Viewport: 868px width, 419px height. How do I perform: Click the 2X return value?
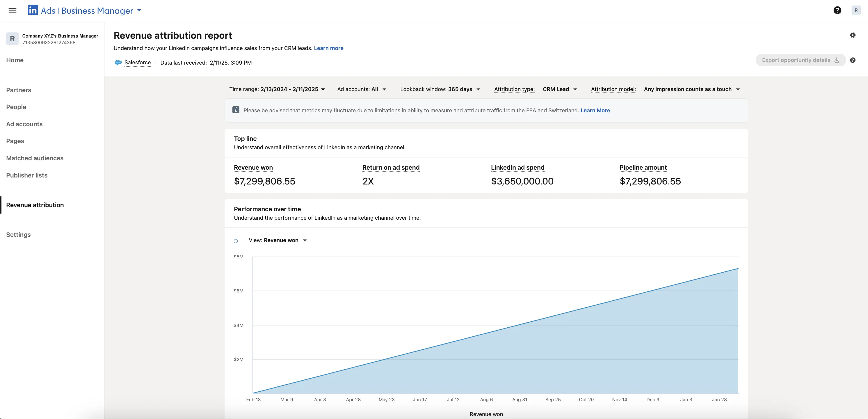[x=368, y=181]
